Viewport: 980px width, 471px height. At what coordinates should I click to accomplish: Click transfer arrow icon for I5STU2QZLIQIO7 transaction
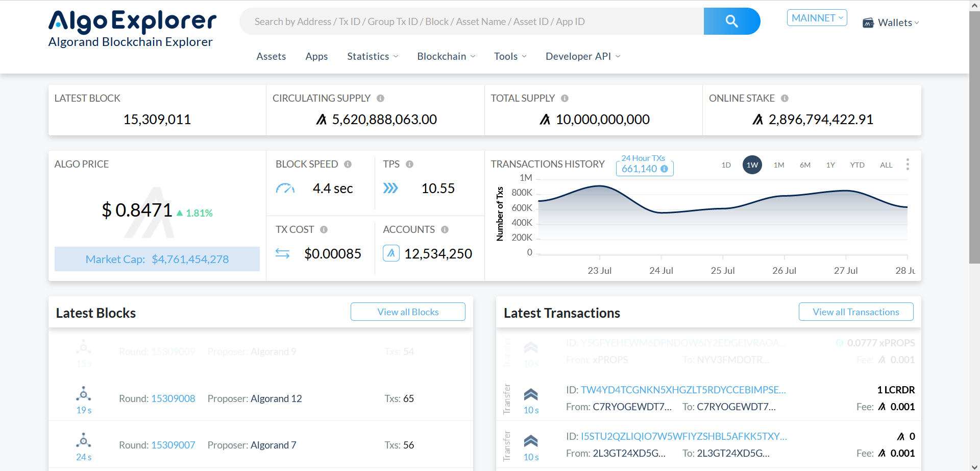tap(531, 441)
